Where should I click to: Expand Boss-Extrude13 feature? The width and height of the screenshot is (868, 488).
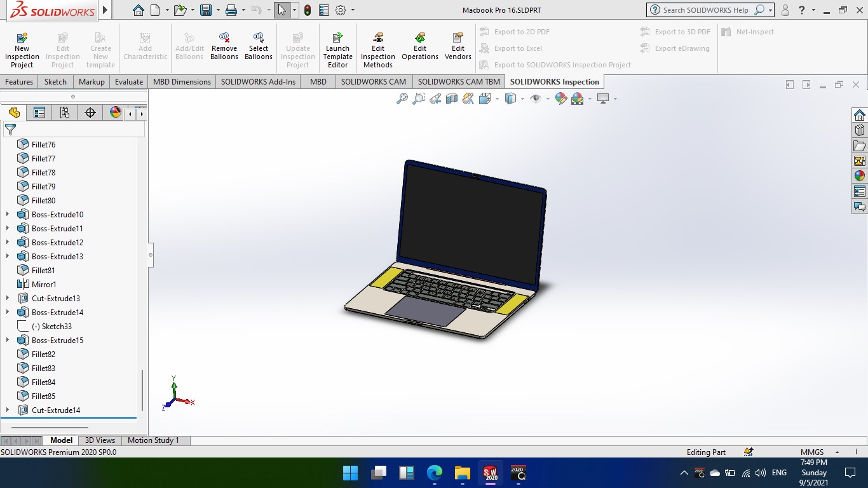(8, 256)
